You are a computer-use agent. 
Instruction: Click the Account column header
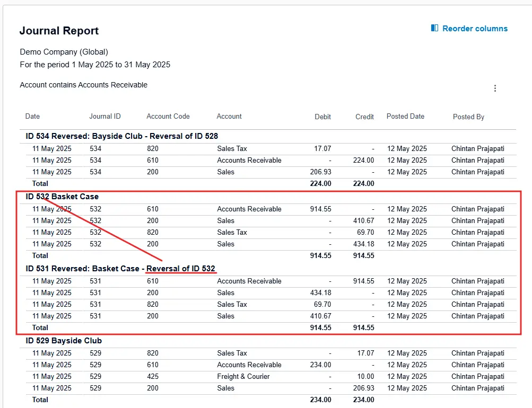pyautogui.click(x=229, y=117)
